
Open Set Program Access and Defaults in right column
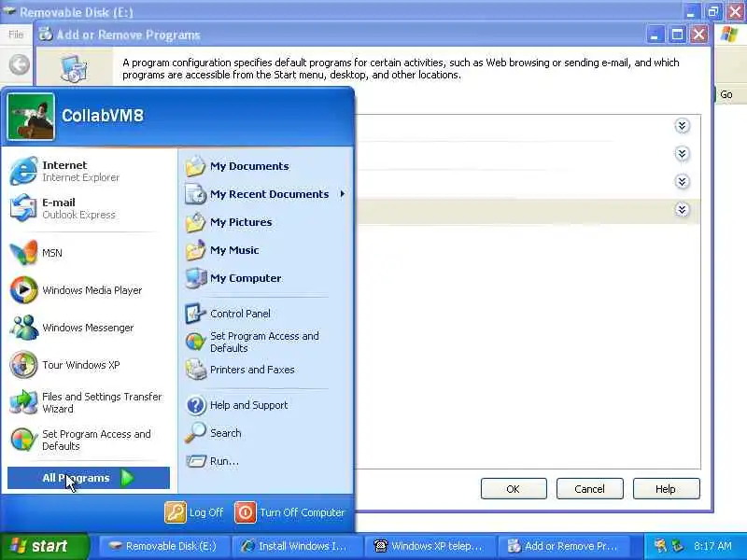point(265,342)
